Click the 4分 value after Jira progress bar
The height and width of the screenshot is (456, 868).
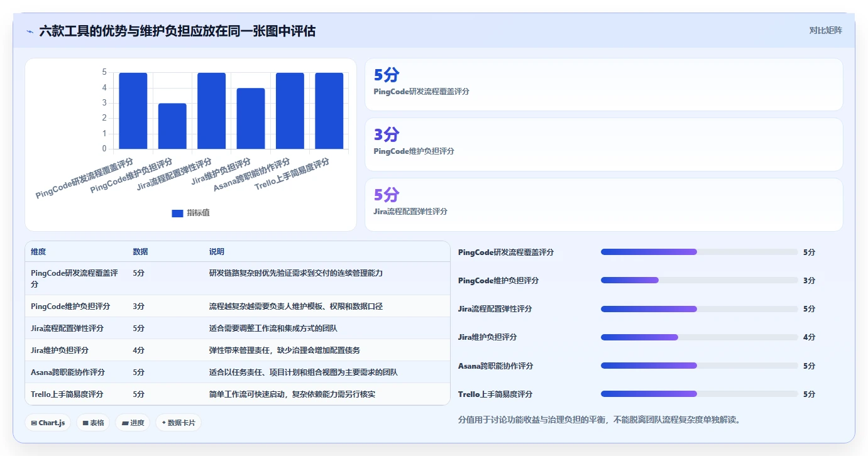(x=809, y=337)
